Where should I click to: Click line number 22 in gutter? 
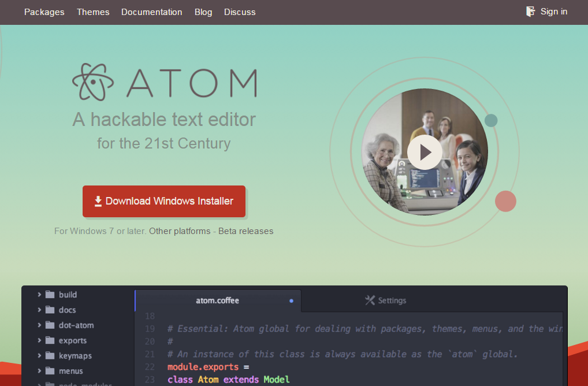click(150, 367)
